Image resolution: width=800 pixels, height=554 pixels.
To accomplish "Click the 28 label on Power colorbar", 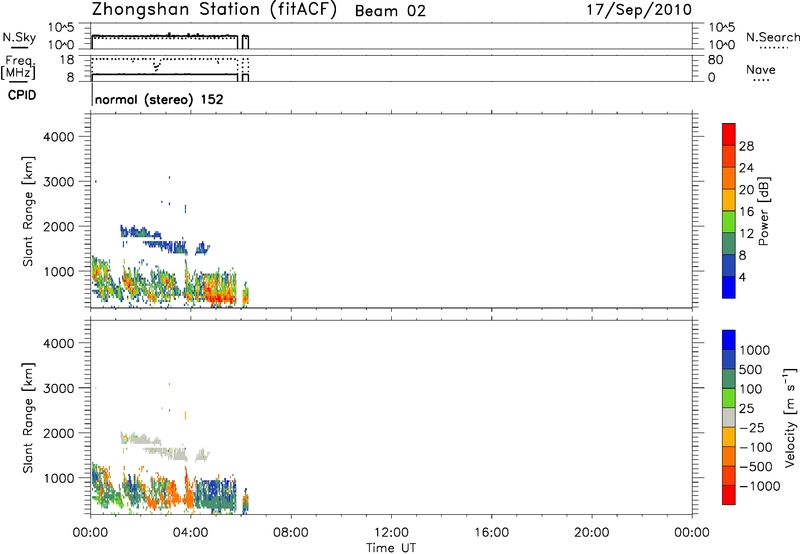I will coord(746,146).
